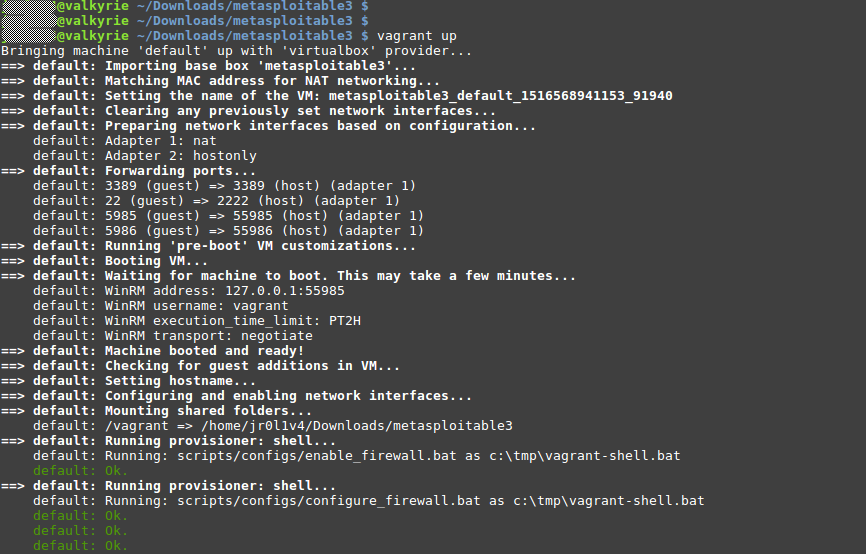Click the 'Forwarding ports...' line

(181, 171)
